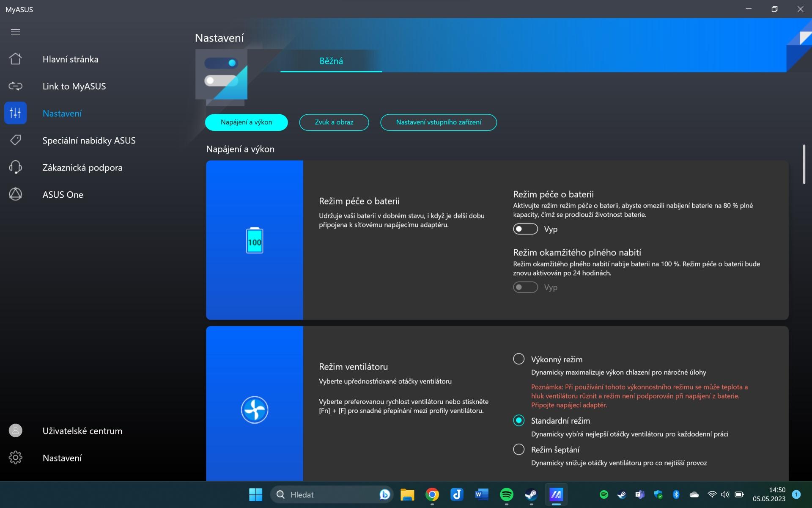The image size is (812, 508).
Task: Open ASUS One menu item
Action: pos(63,195)
